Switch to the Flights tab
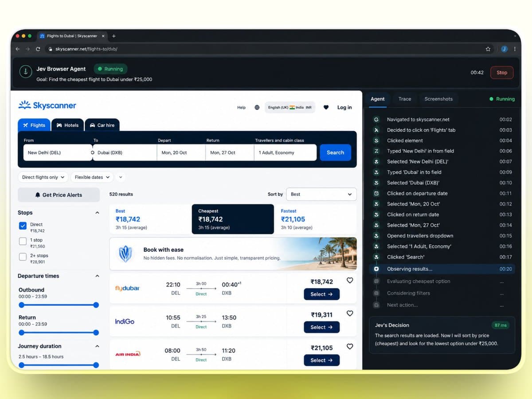Viewport: 532px width, 399px height. point(34,125)
